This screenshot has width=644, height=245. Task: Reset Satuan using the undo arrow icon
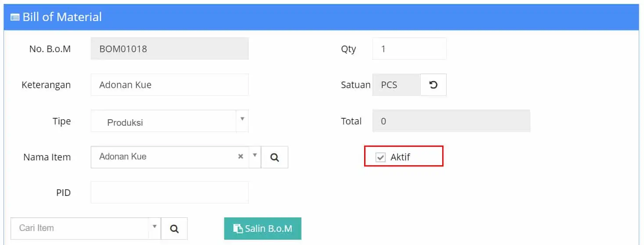pos(433,85)
